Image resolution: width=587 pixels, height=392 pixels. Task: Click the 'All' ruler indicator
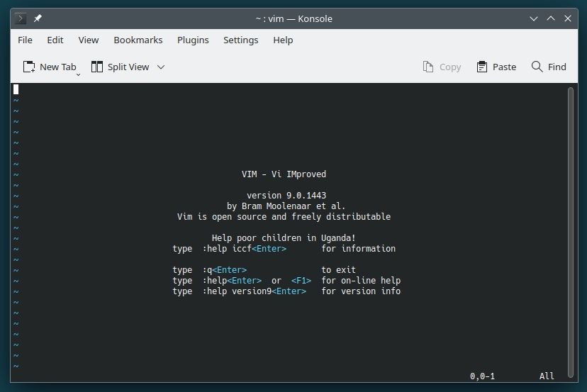[547, 376]
